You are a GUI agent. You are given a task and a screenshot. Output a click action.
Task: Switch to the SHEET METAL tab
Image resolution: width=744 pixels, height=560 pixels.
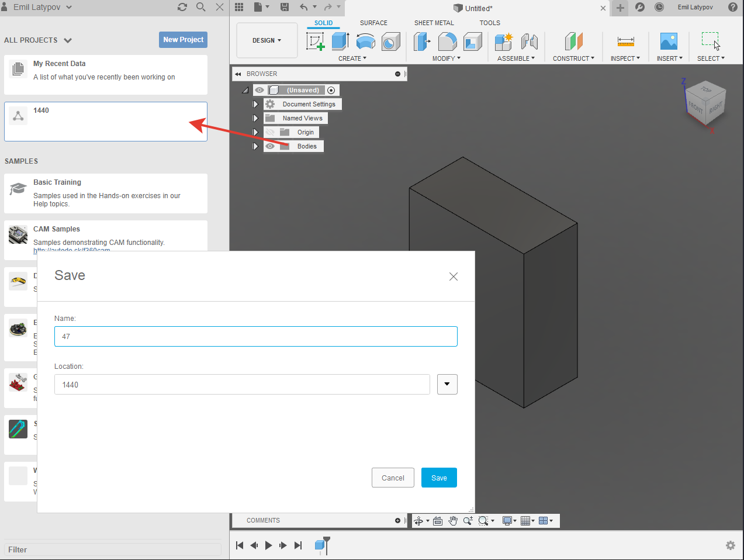click(434, 23)
